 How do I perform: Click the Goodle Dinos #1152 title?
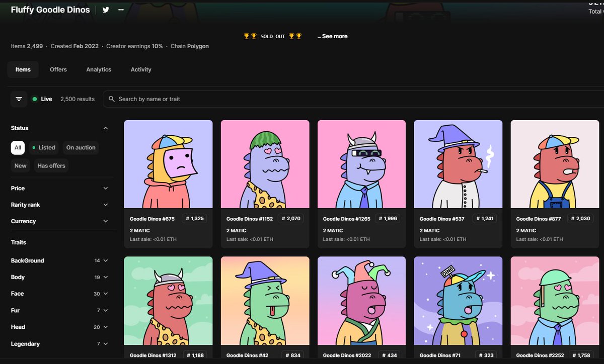(x=250, y=219)
